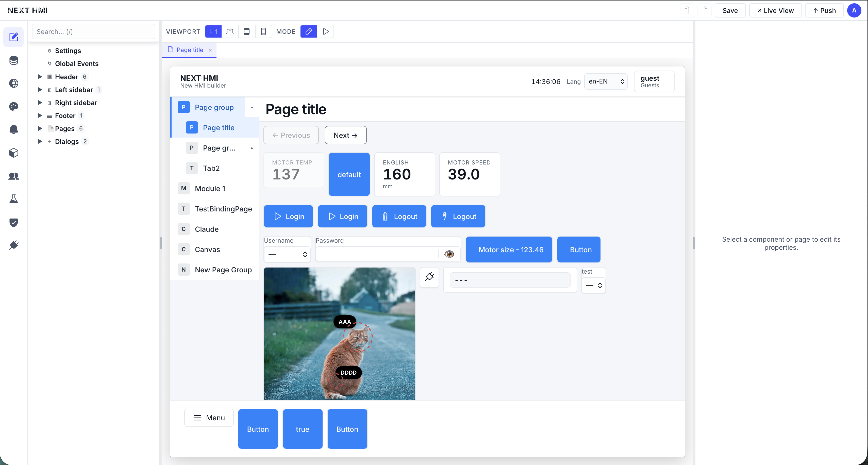Open the notifications bell icon
Viewport: 868px width, 465px height.
tap(13, 129)
